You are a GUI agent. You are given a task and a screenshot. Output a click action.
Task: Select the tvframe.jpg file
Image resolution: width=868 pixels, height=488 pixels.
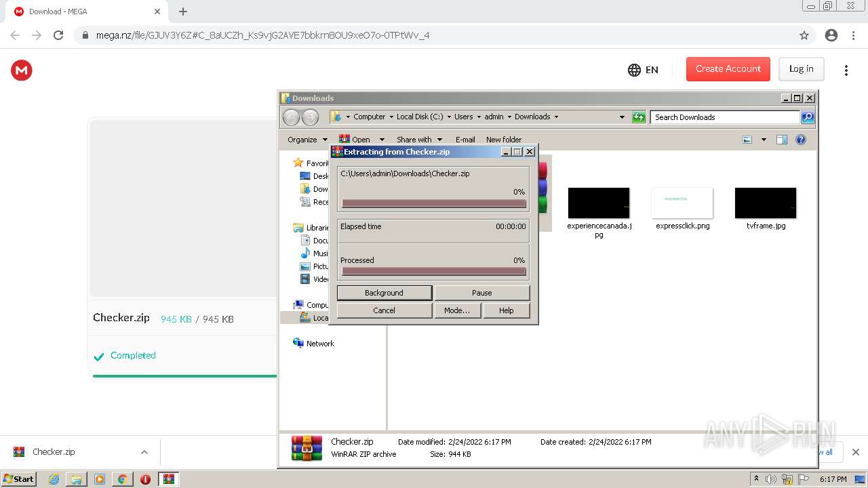[766, 210]
